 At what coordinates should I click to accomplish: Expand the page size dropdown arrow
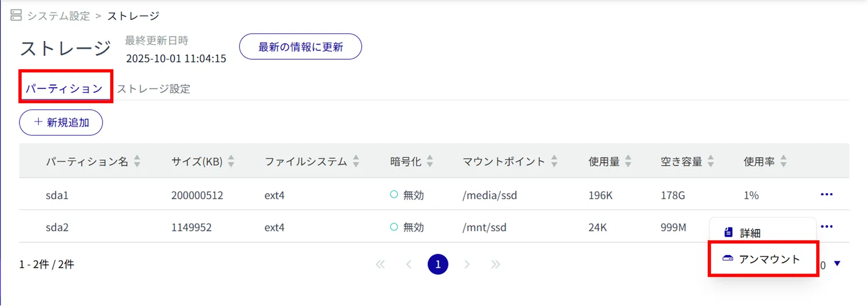(x=837, y=264)
